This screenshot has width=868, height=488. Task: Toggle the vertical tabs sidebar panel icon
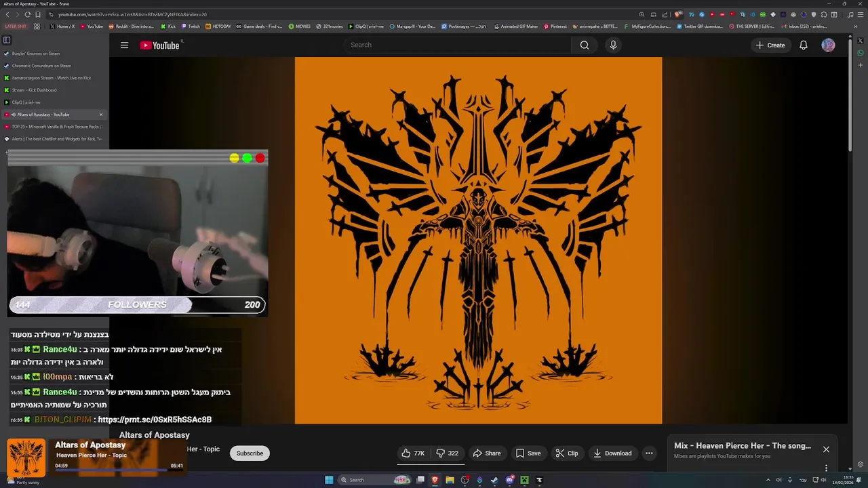click(7, 40)
